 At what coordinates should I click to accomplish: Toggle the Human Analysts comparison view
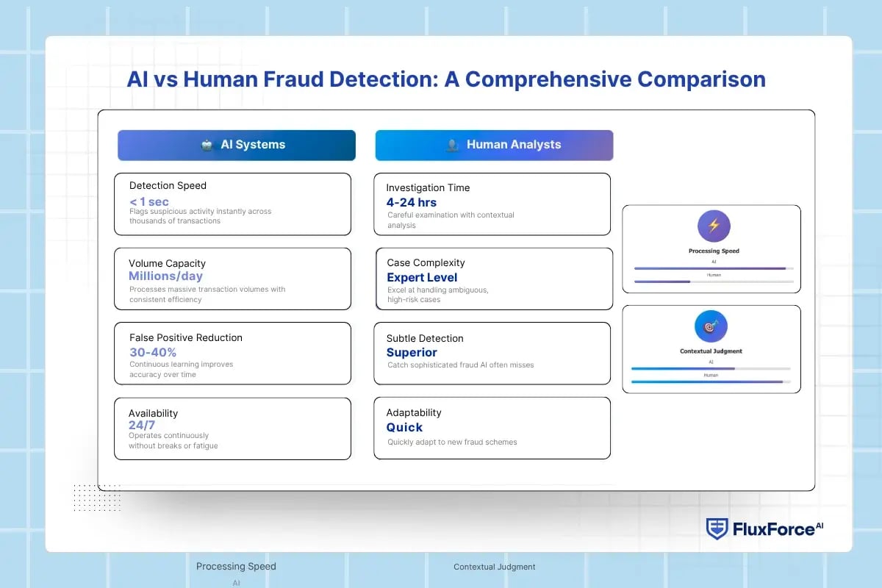494,145
